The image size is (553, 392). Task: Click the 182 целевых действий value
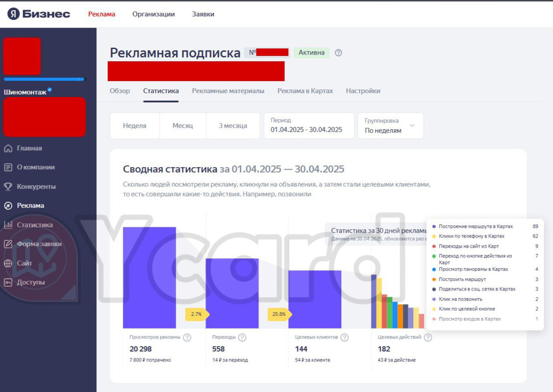point(384,349)
